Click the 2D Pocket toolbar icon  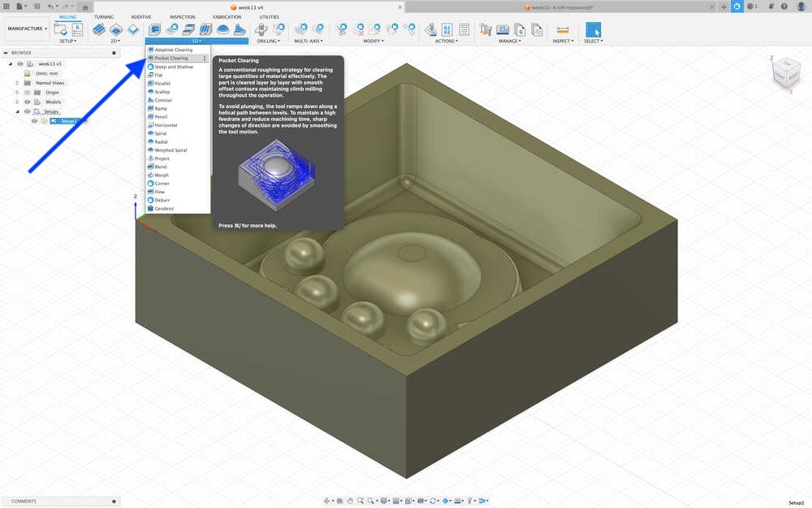pos(116,29)
